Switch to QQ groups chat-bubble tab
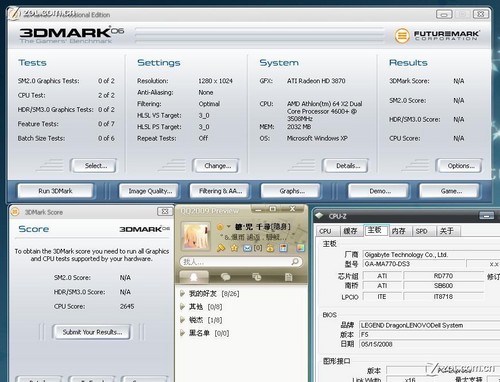The width and height of the screenshot is (500, 382). (225, 277)
